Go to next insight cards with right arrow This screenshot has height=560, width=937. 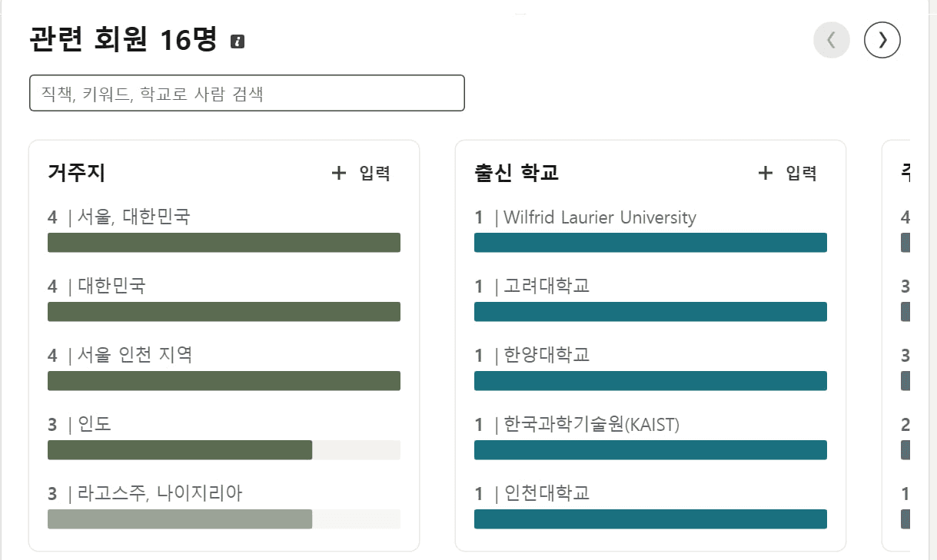[882, 40]
